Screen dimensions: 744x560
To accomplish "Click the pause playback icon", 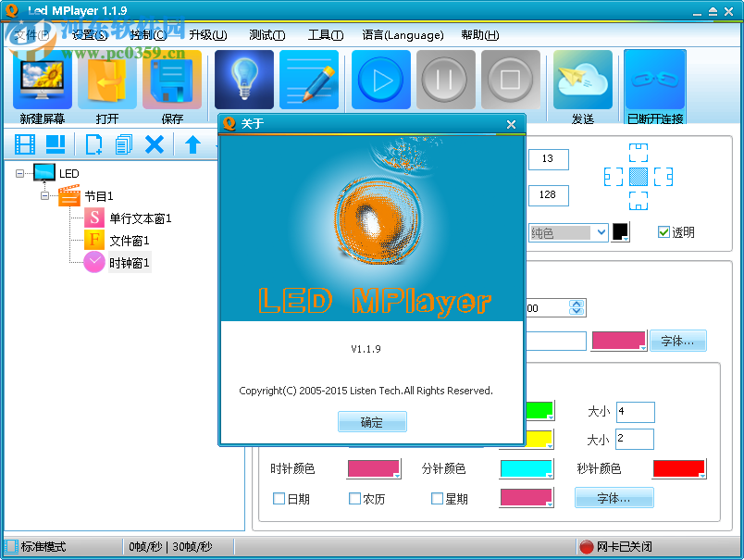I will (445, 80).
